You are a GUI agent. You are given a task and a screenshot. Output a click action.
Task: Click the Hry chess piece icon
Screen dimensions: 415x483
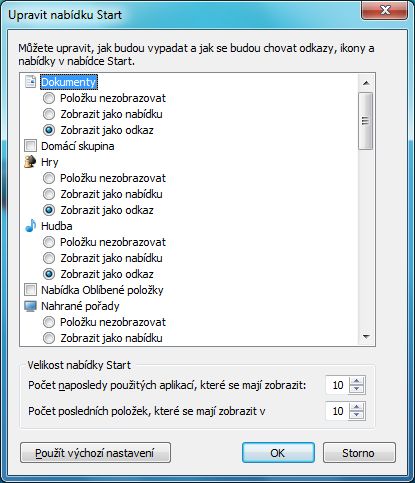click(x=30, y=162)
